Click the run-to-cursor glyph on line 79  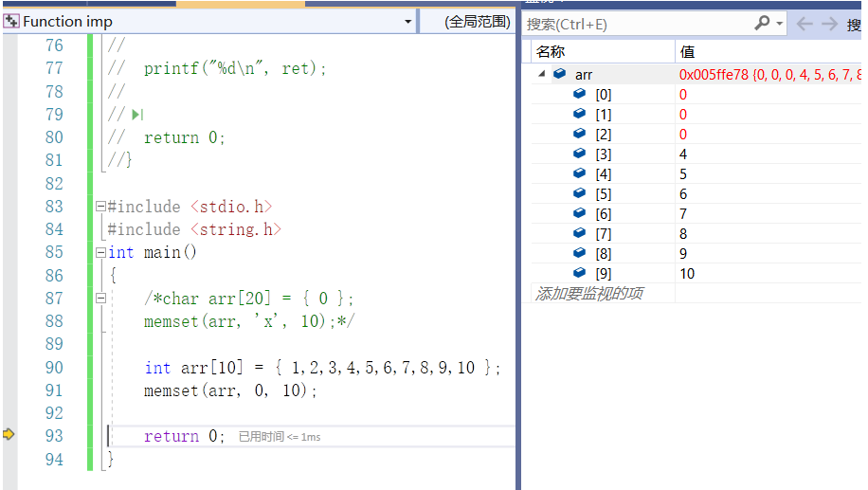click(x=137, y=115)
